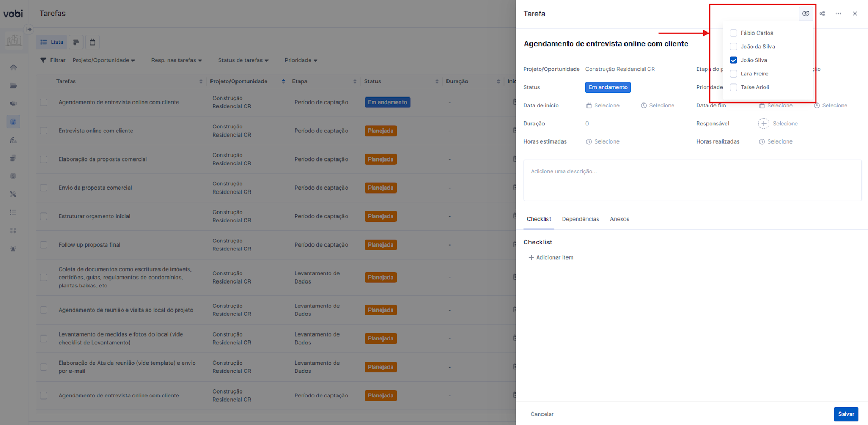Switch to the calendar view icon
868x425 pixels.
(x=92, y=42)
